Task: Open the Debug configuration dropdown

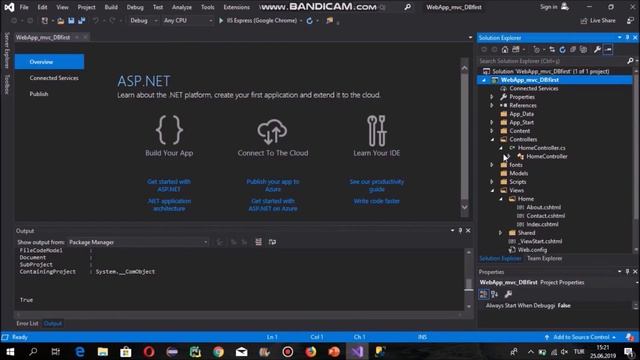Action: 144,20
